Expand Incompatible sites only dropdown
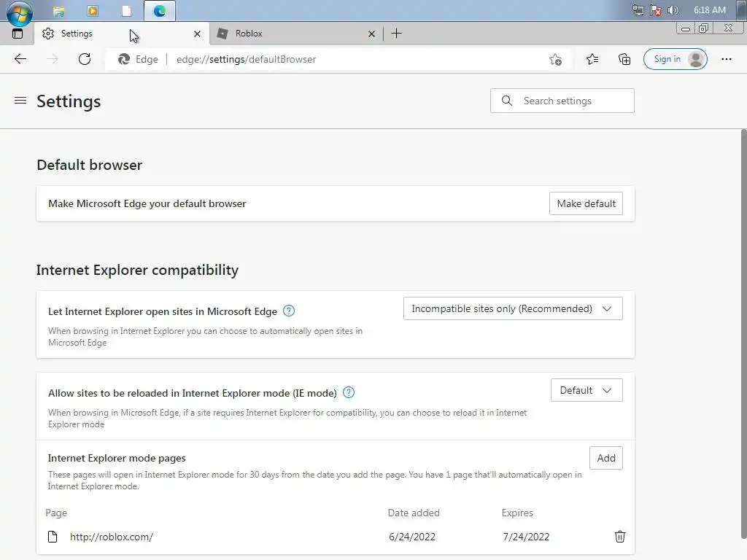747x560 pixels. [x=513, y=308]
